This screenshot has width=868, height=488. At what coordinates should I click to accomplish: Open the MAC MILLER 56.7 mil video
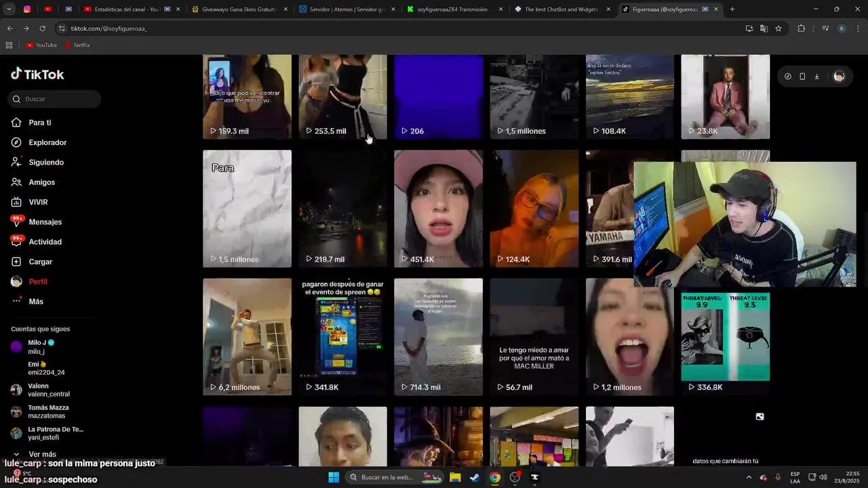534,337
